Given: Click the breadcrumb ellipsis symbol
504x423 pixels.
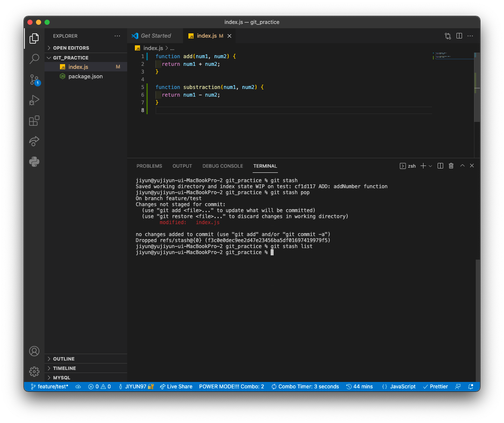Looking at the screenshot, I should tap(172, 48).
